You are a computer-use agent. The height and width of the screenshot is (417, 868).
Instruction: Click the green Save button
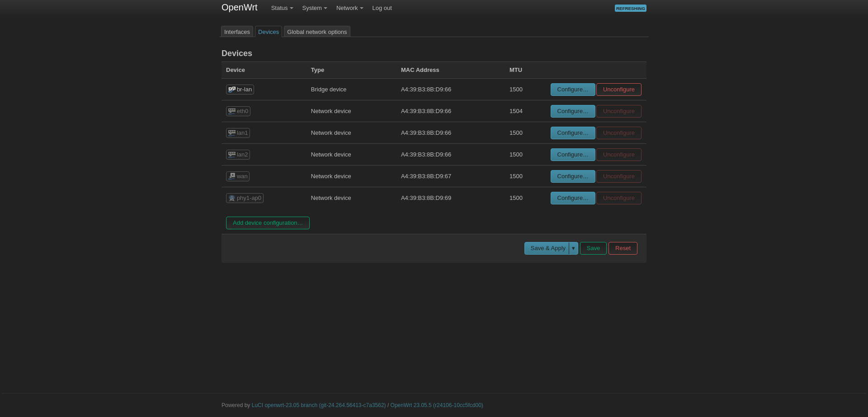(593, 248)
